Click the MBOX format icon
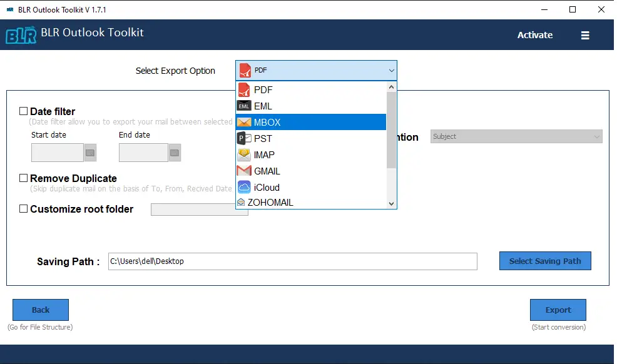Image resolution: width=617 pixels, height=364 pixels. pyautogui.click(x=245, y=122)
